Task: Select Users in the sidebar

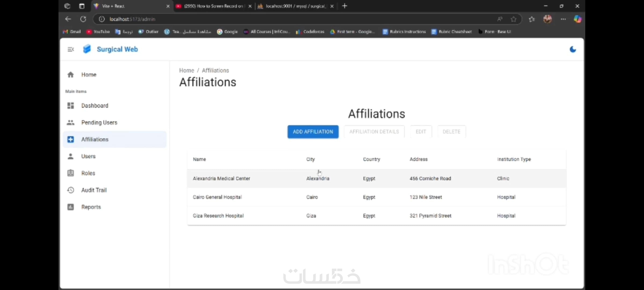Action: tap(88, 156)
